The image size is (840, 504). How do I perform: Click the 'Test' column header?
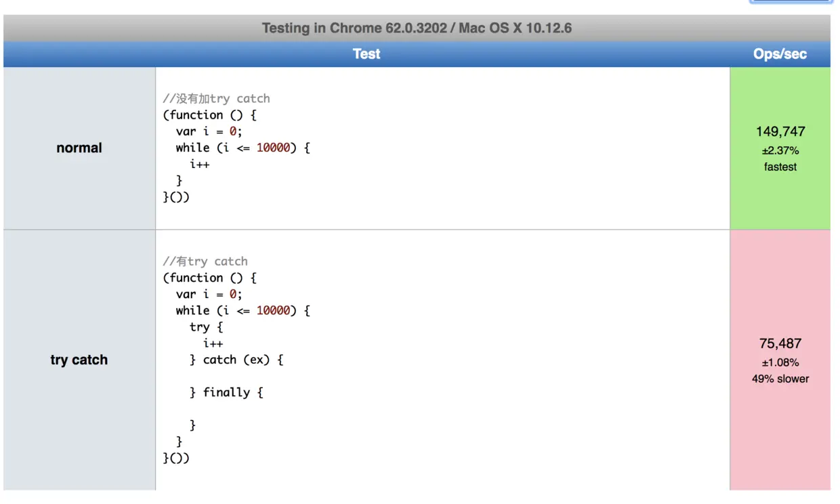(x=366, y=54)
